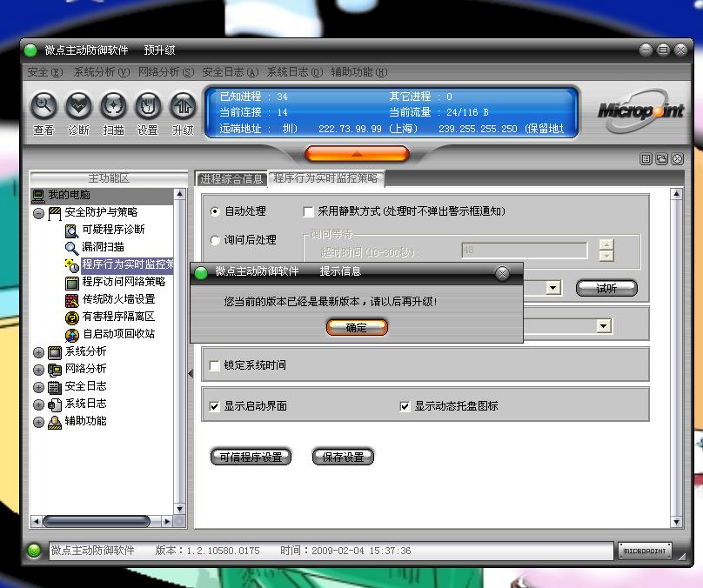Click the tree horizontal scrollbar thumb
The width and height of the screenshot is (703, 588).
point(96,521)
